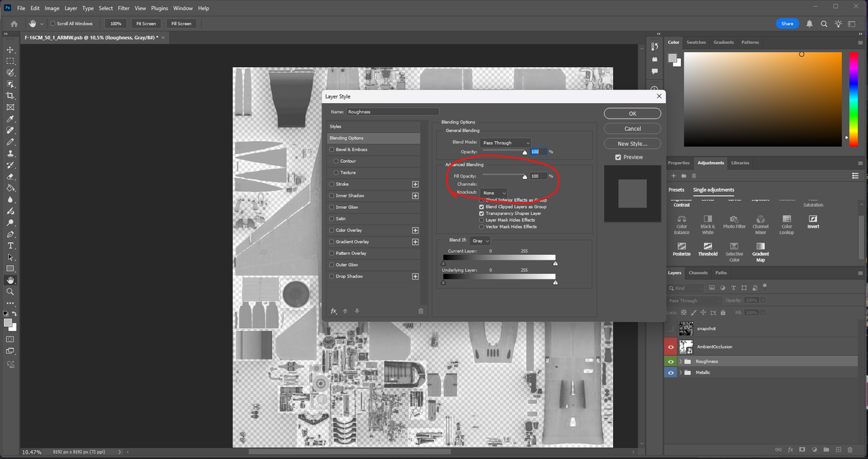Select the Eyedropper tool
This screenshot has width=868, height=459.
(10, 119)
